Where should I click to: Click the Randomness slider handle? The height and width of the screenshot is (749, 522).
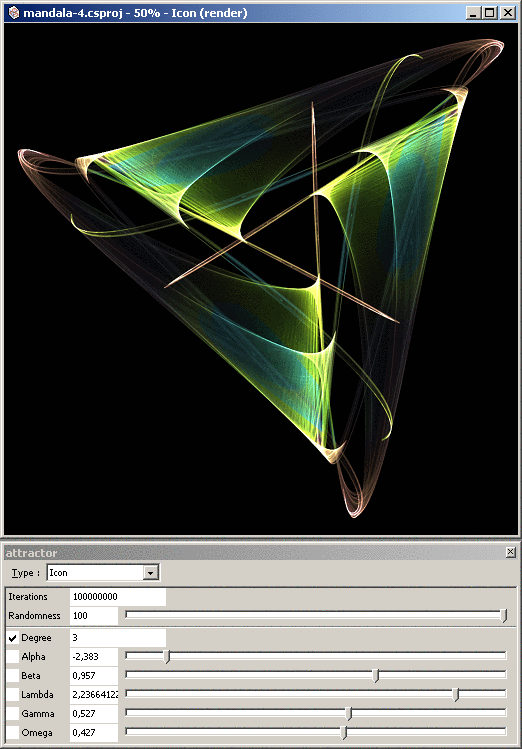[504, 616]
